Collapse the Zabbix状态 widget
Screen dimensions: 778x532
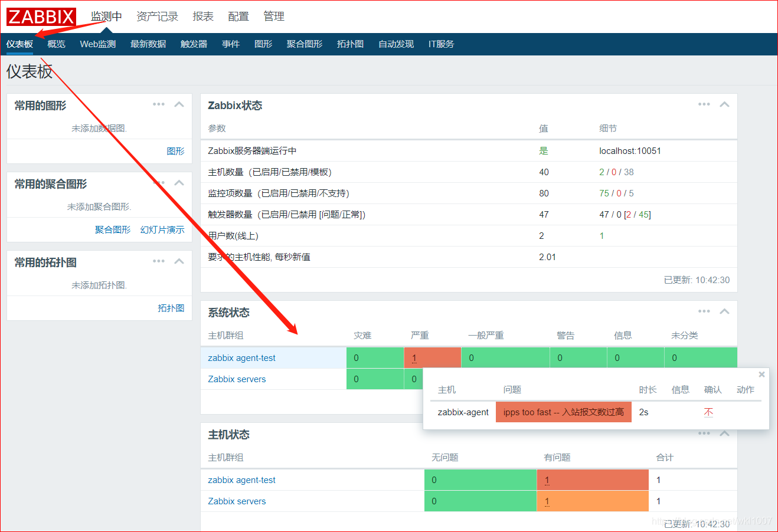tap(725, 104)
